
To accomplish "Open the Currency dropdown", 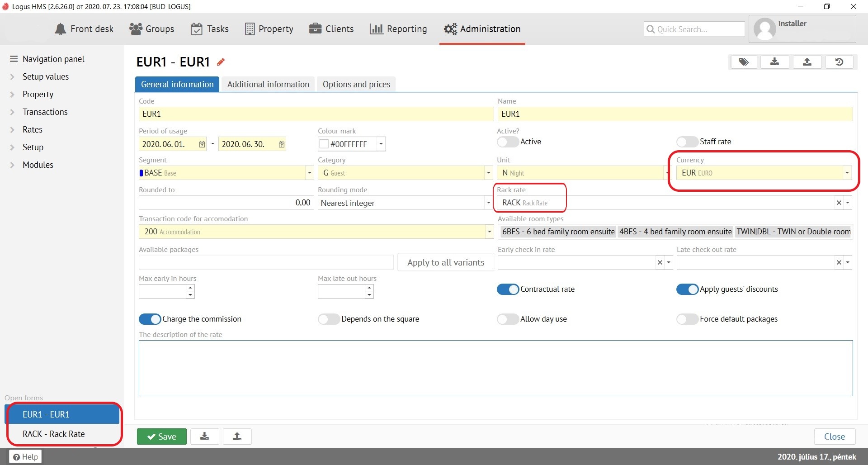I will [x=847, y=173].
